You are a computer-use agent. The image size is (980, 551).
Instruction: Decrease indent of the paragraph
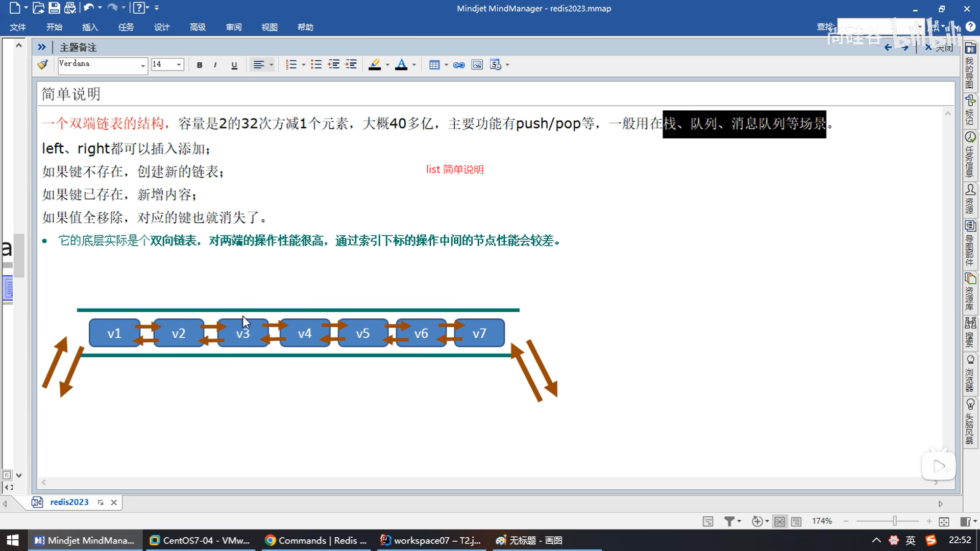(x=334, y=65)
